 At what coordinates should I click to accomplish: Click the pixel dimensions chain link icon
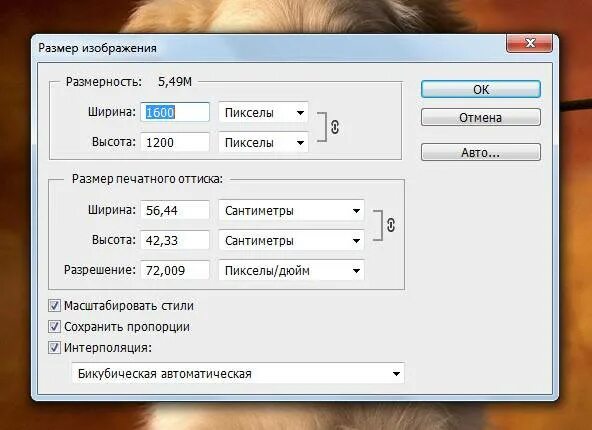click(335, 127)
